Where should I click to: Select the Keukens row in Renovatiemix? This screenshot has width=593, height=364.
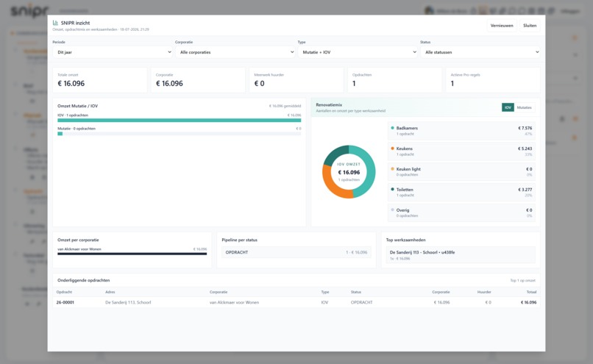461,151
